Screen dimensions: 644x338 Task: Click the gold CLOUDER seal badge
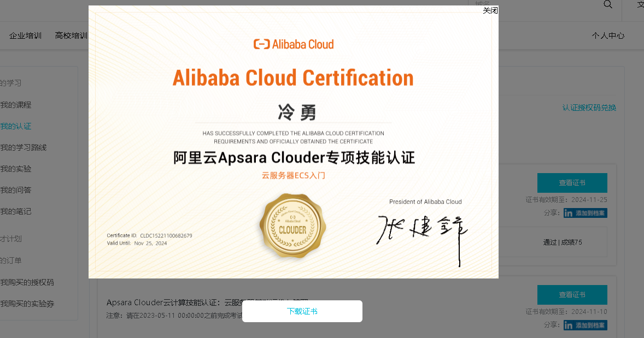tap(292, 226)
